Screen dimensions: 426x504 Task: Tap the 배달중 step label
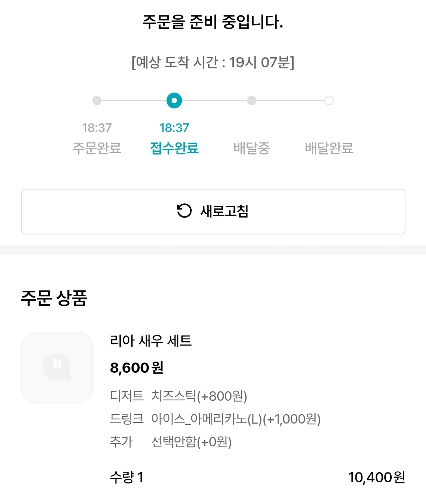point(252,148)
